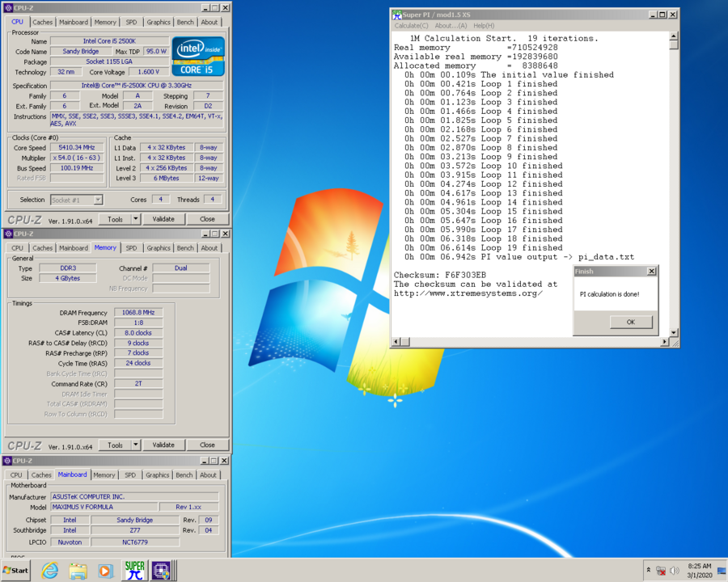Click the Intel Core i5 logo badge
Image resolution: width=728 pixels, height=582 pixels.
pos(198,56)
